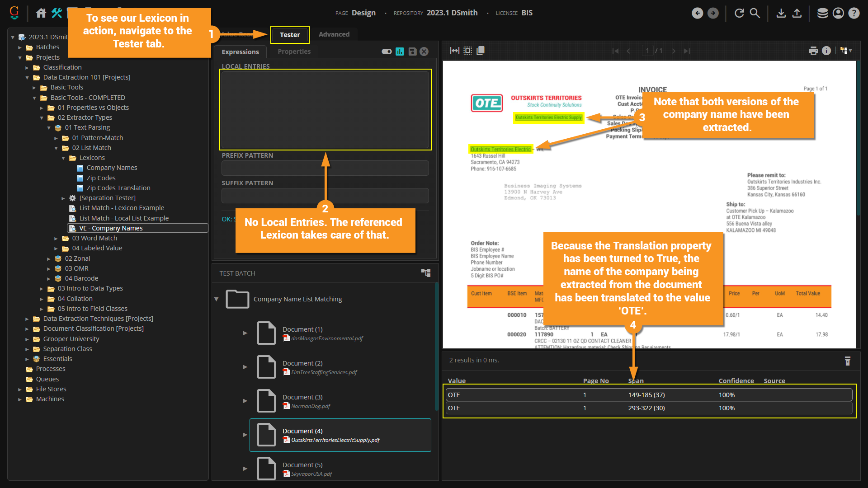Viewport: 868px width, 488px height.
Task: Toggle the switch in the Expressions toolbar
Action: pyautogui.click(x=387, y=52)
